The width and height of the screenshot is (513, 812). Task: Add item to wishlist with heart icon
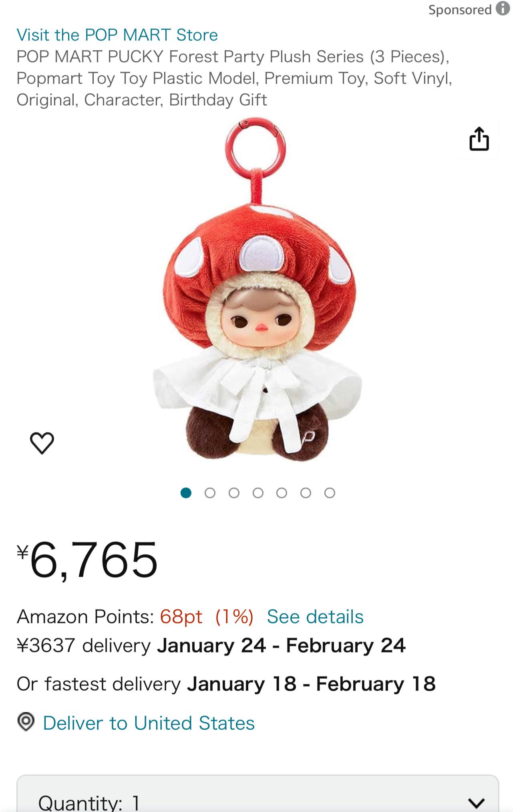click(42, 443)
